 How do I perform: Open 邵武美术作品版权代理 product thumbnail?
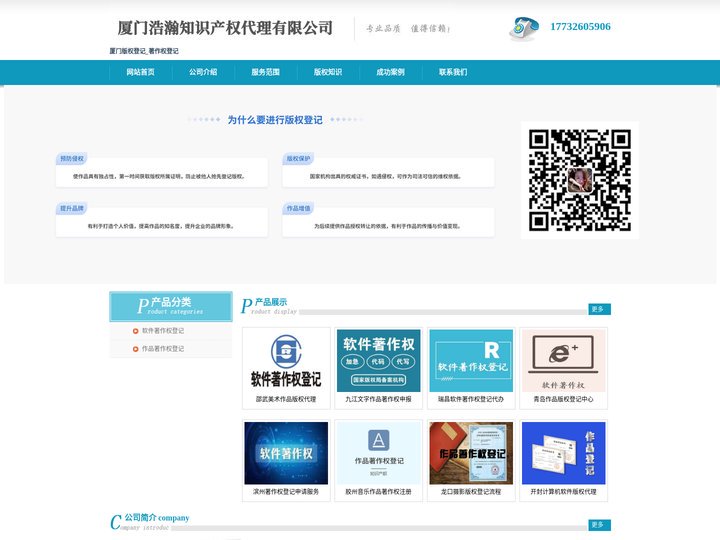286,361
